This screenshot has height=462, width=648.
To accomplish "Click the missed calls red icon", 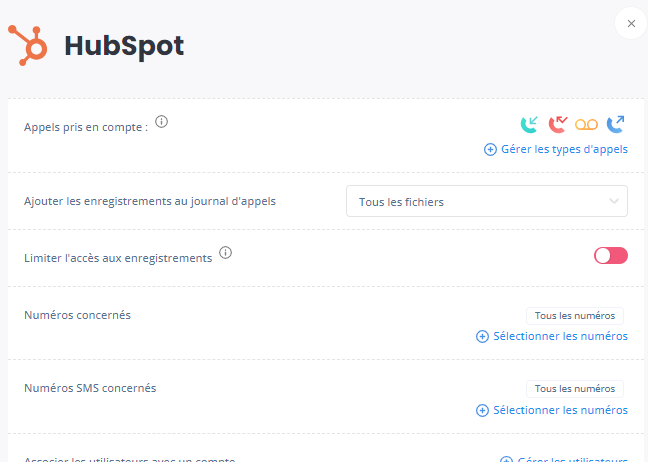I will [558, 124].
